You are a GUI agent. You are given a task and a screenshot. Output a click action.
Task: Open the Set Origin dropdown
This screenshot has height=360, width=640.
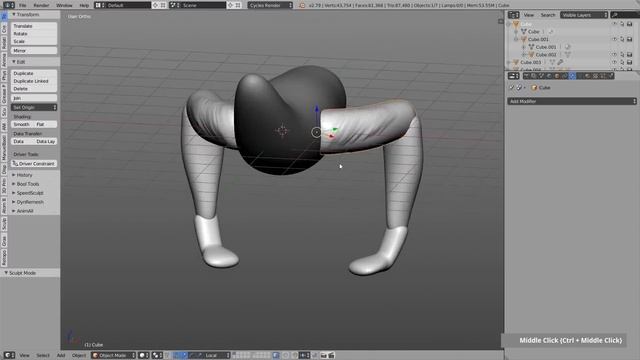pyautogui.click(x=34, y=107)
